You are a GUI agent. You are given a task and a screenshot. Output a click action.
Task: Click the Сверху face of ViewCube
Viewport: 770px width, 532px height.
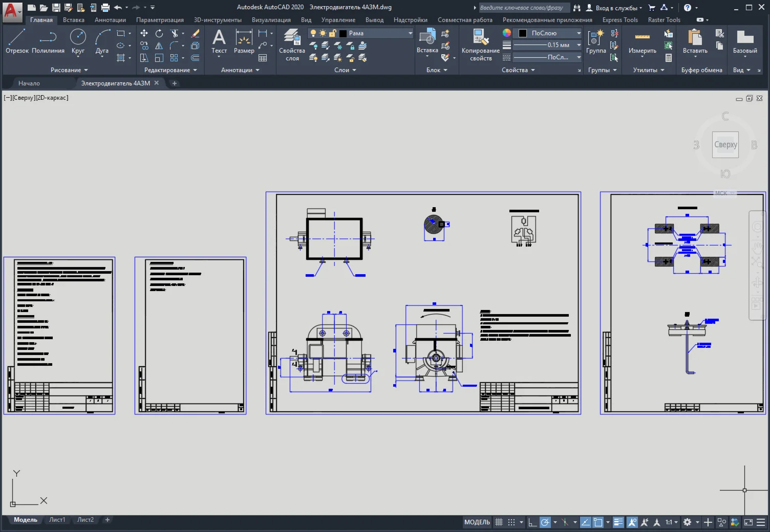point(725,145)
